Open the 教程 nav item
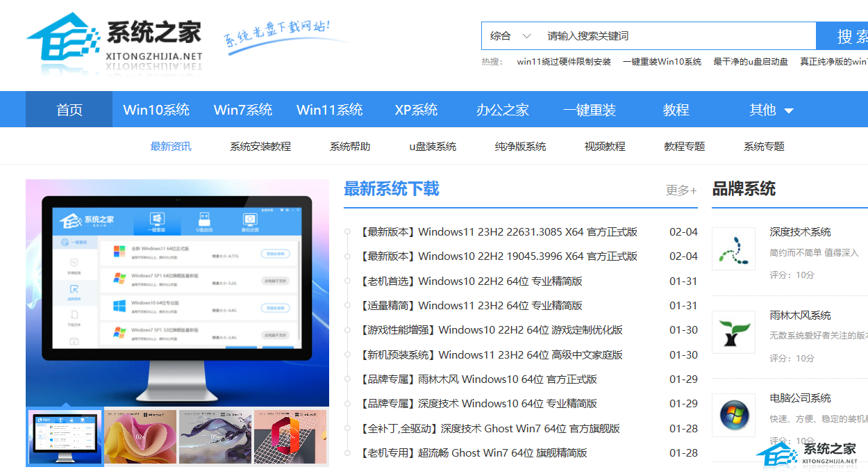The width and height of the screenshot is (868, 474). coord(676,110)
